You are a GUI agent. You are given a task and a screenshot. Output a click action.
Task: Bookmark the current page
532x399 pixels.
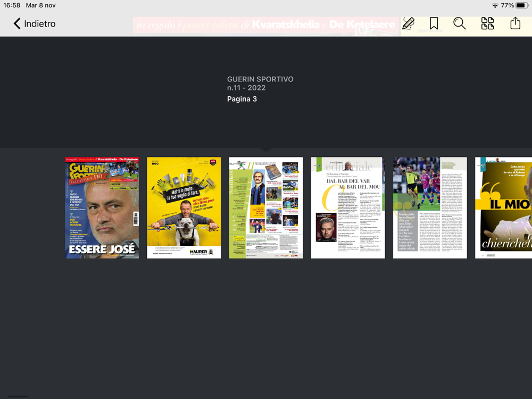point(434,23)
